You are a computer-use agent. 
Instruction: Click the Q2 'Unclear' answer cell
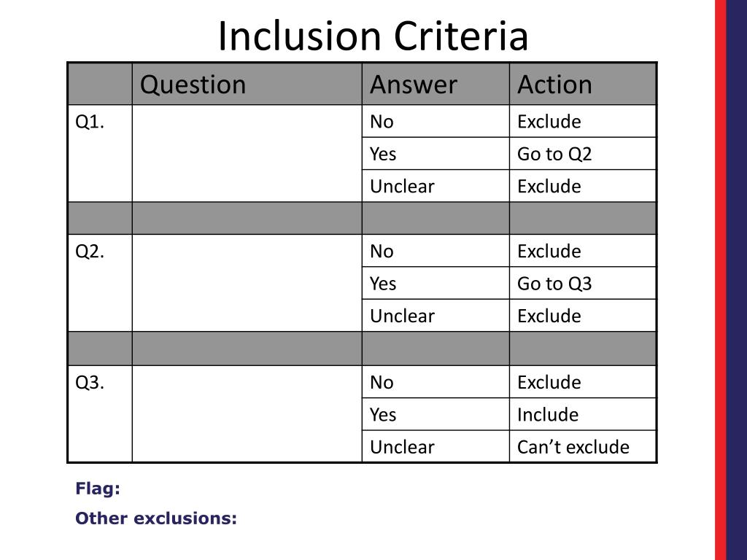[436, 316]
